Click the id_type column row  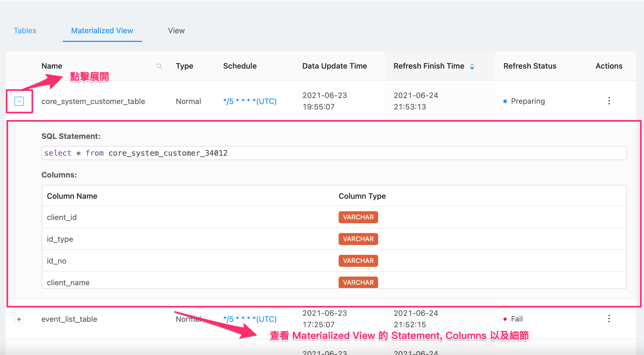coord(334,239)
